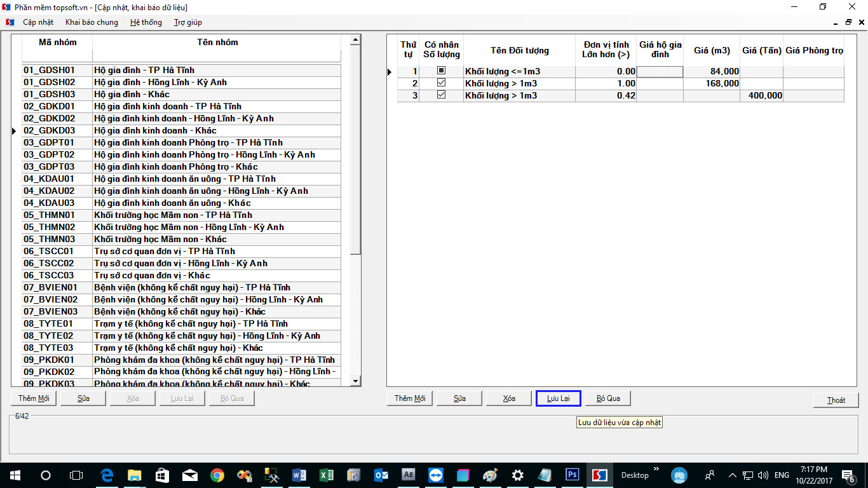Screen dimensions: 868x488
Task: Click the 400,000 Giá (Tấn) cell
Action: 762,96
